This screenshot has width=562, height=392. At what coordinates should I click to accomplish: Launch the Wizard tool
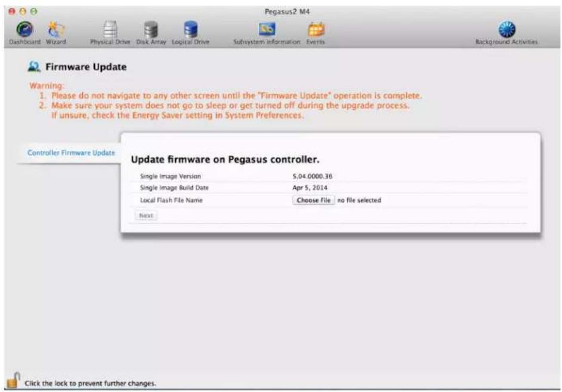click(56, 33)
